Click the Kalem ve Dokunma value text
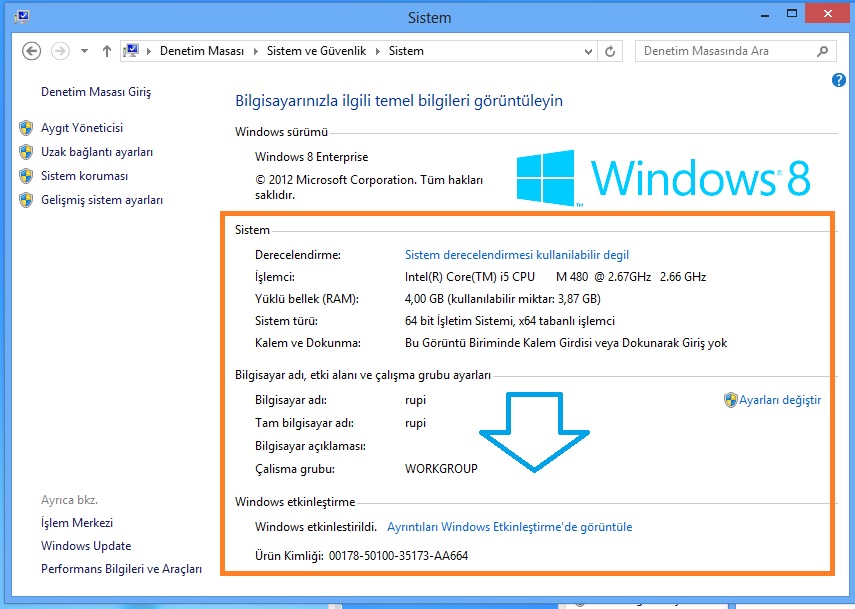This screenshot has height=609, width=855. 566,343
